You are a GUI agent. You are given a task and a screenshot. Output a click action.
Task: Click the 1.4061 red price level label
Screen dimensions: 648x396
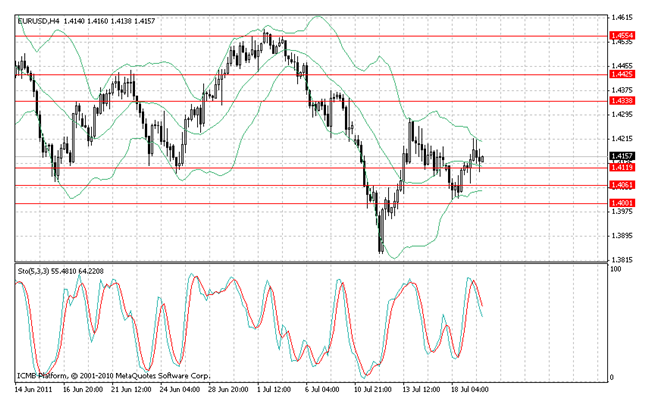pos(622,185)
